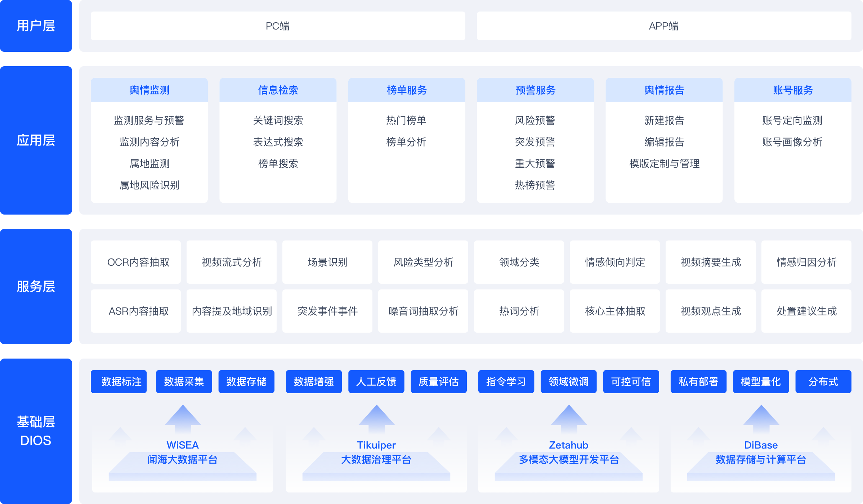Click 编辑报告 text
The height and width of the screenshot is (504, 863).
coord(664,142)
